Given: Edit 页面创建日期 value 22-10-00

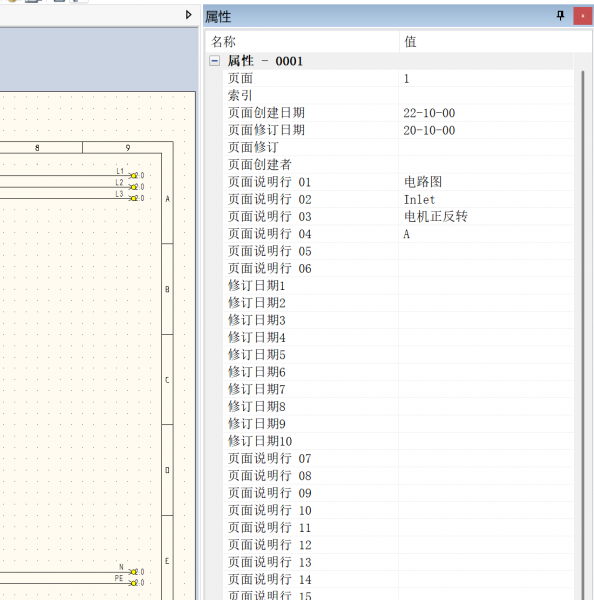Looking at the screenshot, I should pos(486,113).
